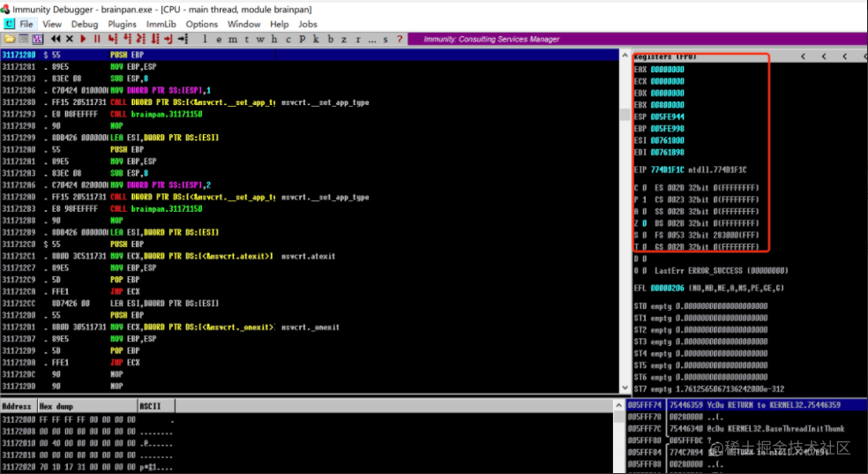
Task: Select the PUSH EBP line at 31171280
Action: coord(309,55)
